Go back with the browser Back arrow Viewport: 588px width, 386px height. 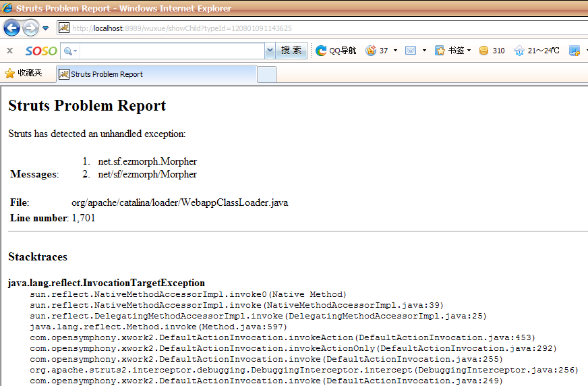(11, 28)
